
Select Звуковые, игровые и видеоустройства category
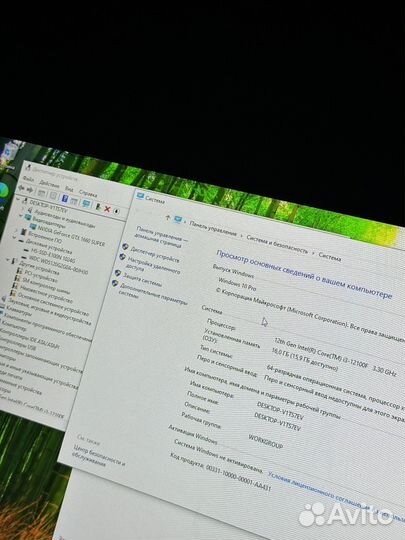[49, 311]
